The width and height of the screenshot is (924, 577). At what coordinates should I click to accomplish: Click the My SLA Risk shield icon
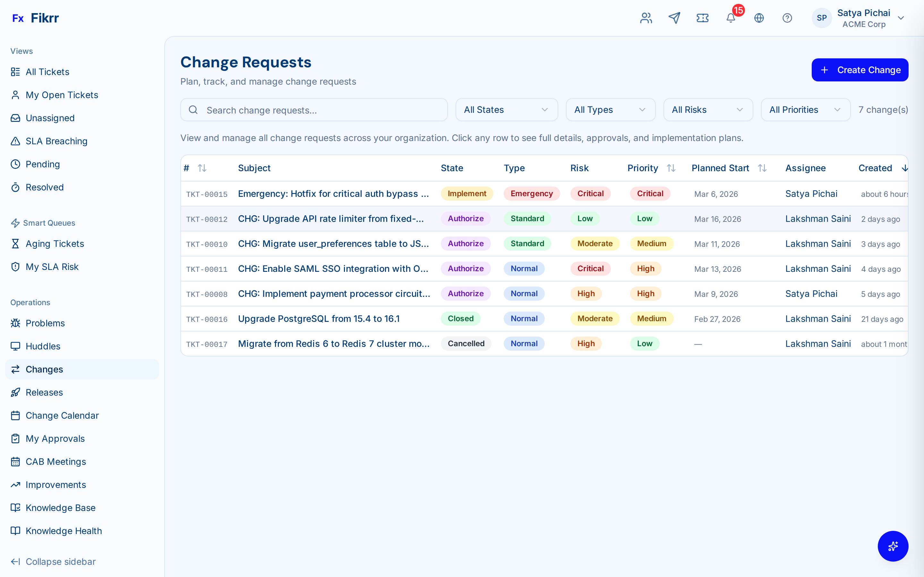(x=16, y=267)
